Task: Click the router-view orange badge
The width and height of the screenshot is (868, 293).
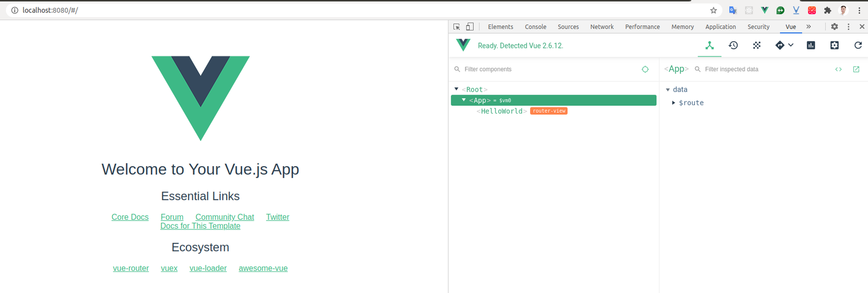Action: tap(549, 111)
